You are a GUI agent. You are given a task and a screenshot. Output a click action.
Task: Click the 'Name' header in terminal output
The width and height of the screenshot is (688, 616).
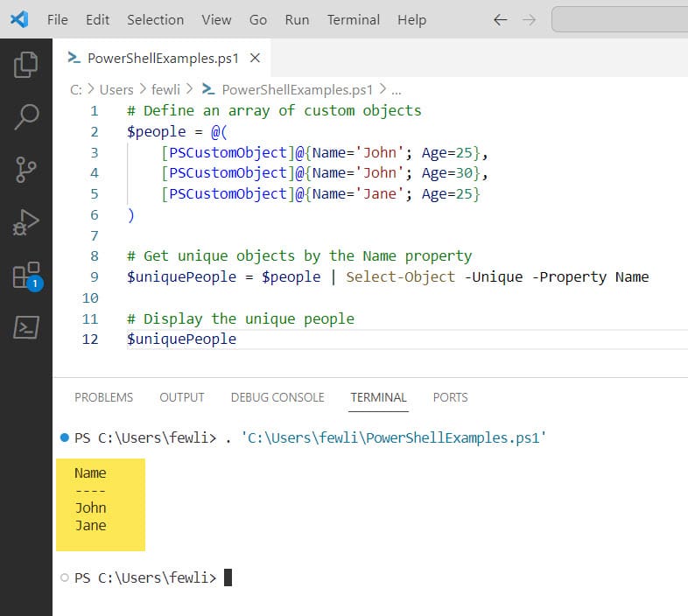[90, 473]
